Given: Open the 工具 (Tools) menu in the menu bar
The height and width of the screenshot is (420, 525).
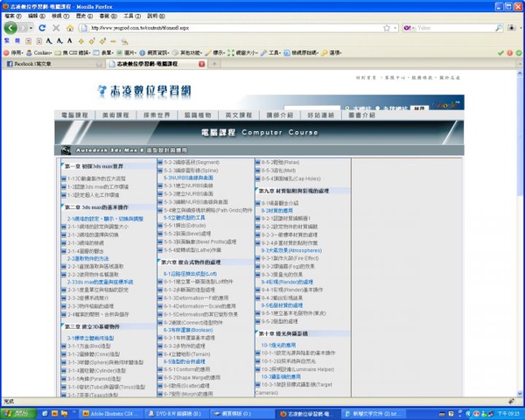Looking at the screenshot, I should [132, 16].
